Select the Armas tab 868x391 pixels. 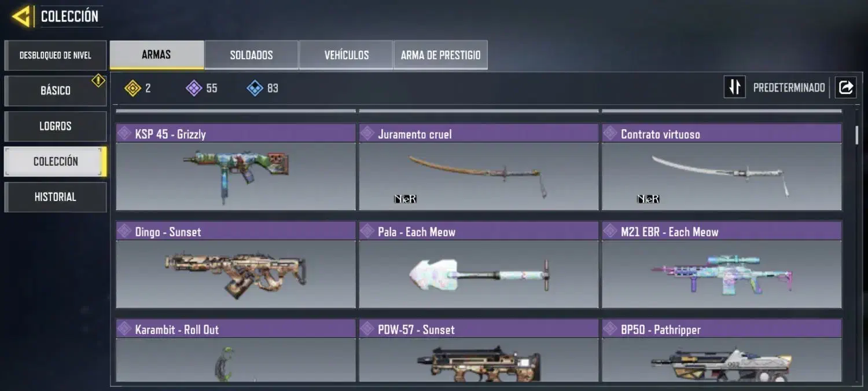coord(156,54)
